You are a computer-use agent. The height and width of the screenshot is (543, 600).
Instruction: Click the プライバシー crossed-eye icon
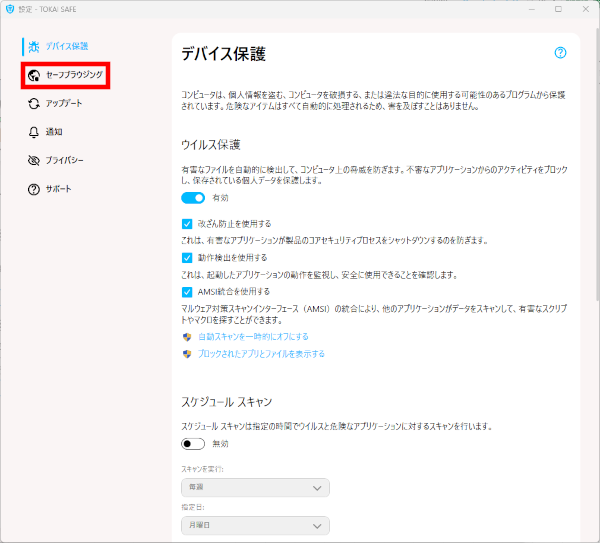(x=34, y=160)
